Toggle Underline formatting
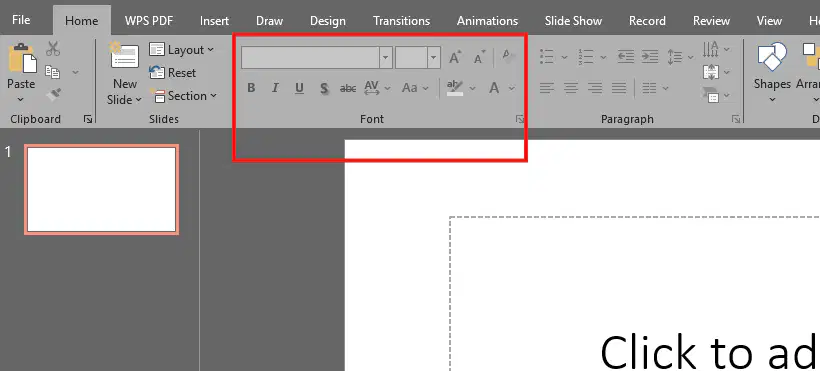820x371 pixels. (x=299, y=88)
